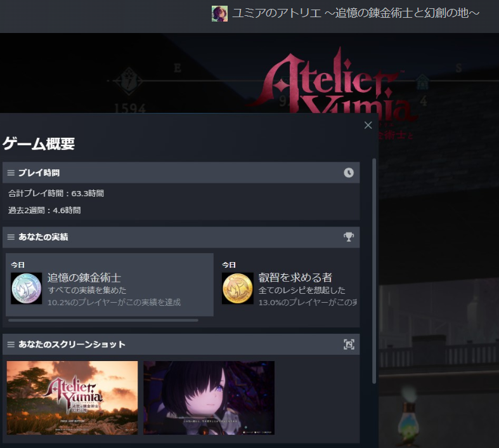Click the プレイ時間 drag handle icon
Screen dimensions: 499x448
11,173
